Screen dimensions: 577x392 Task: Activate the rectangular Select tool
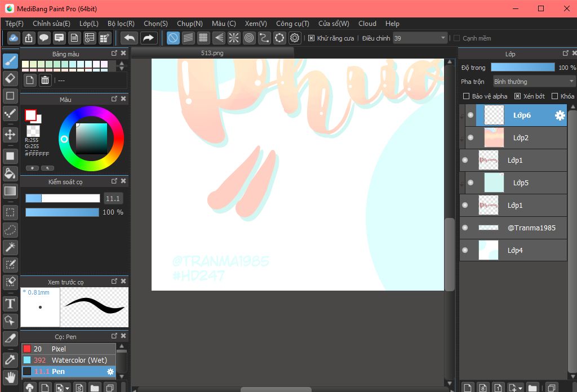point(10,212)
